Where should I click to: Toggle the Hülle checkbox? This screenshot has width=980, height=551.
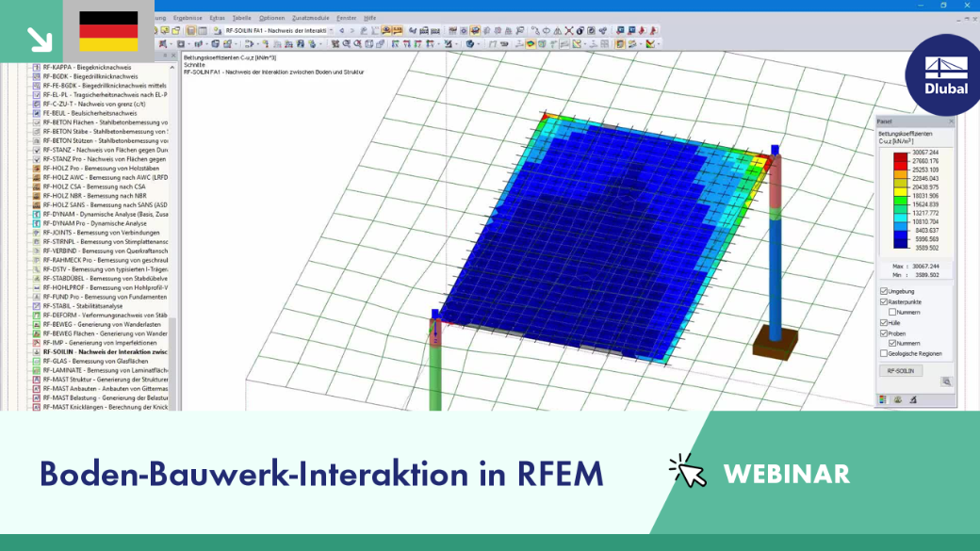click(884, 322)
